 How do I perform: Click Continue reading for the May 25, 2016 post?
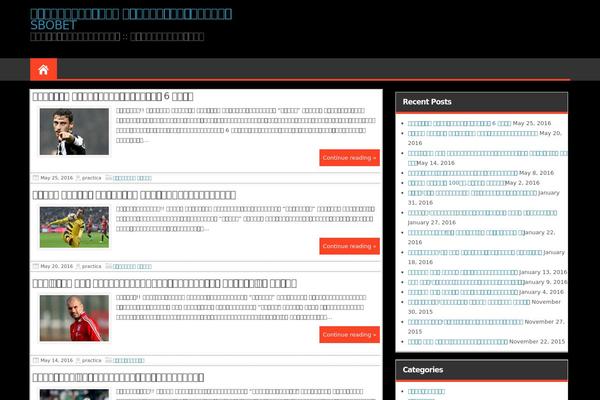[x=349, y=158]
